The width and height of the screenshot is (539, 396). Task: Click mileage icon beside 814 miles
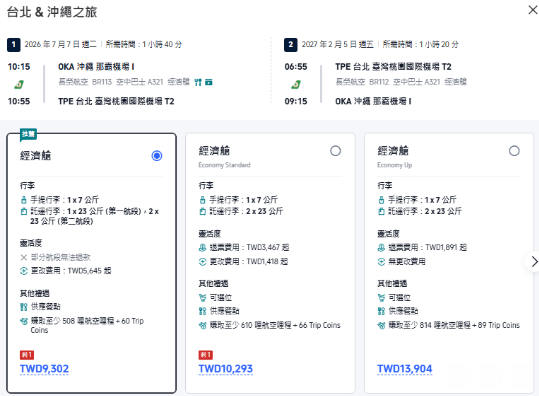click(381, 325)
